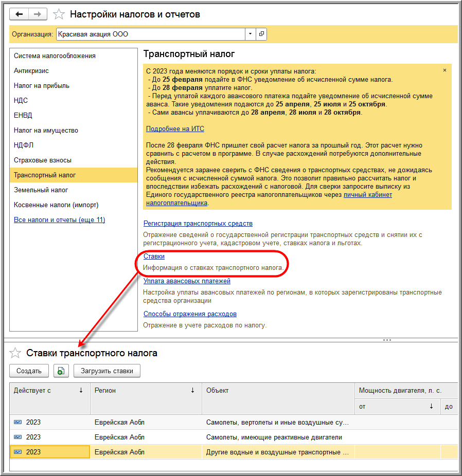Open organization dropdown arrow
This screenshot has height=476, width=462.
250,34
